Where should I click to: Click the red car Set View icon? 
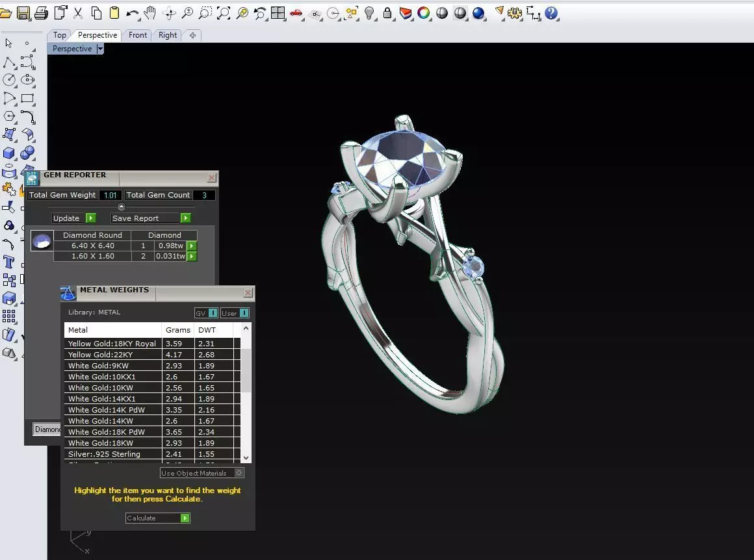point(296,13)
